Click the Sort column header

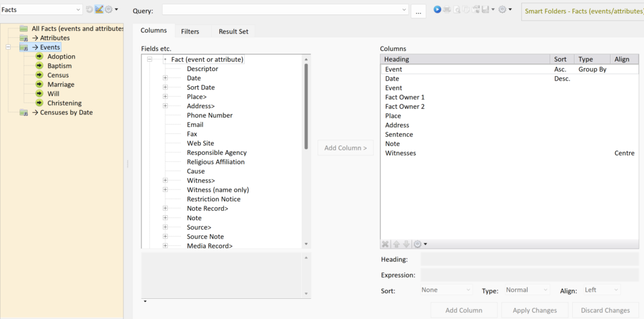pos(562,59)
